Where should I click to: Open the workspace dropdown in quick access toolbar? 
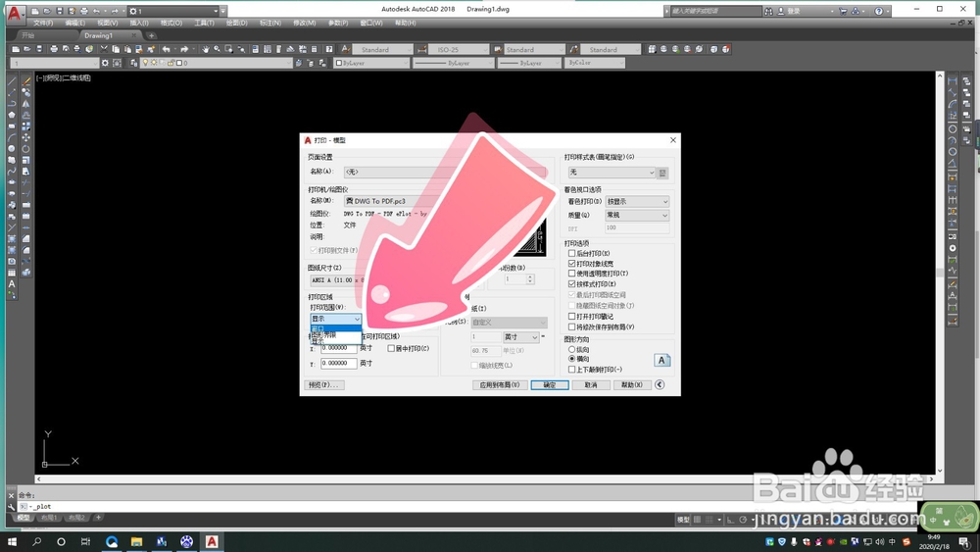click(x=174, y=11)
